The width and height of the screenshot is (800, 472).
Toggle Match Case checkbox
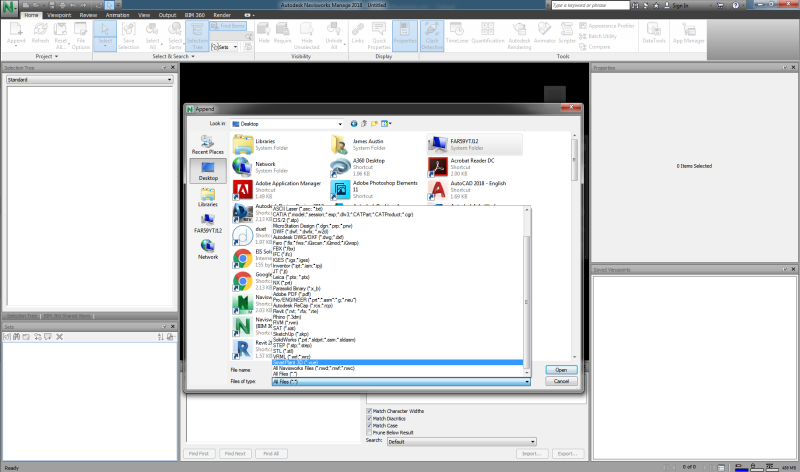click(369, 426)
